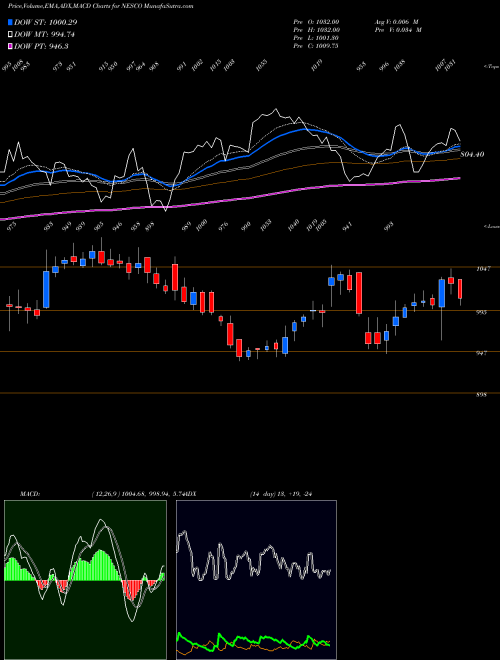Click the tall red candle below 1047 line
This screenshot has height=660, width=500.
(359, 293)
